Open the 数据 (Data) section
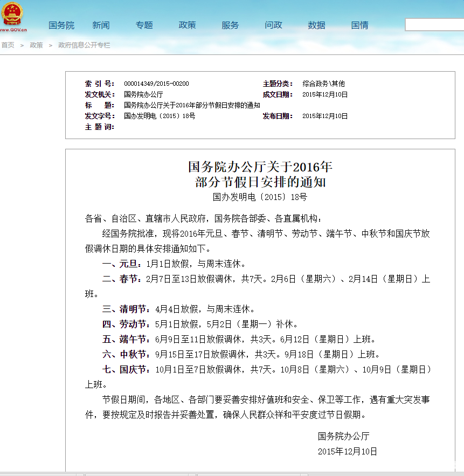The width and height of the screenshot is (464, 476). tap(316, 24)
